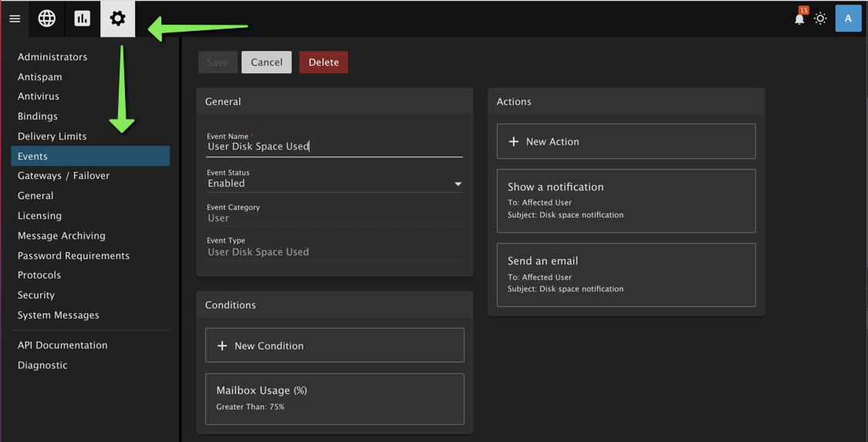Select the settings gear icon
The width and height of the screenshot is (868, 442).
tap(117, 19)
